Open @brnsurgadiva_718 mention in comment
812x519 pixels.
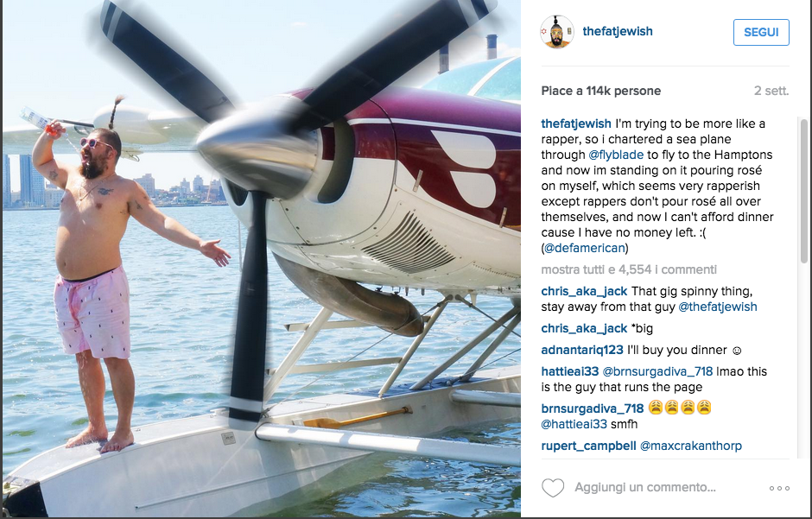657,371
